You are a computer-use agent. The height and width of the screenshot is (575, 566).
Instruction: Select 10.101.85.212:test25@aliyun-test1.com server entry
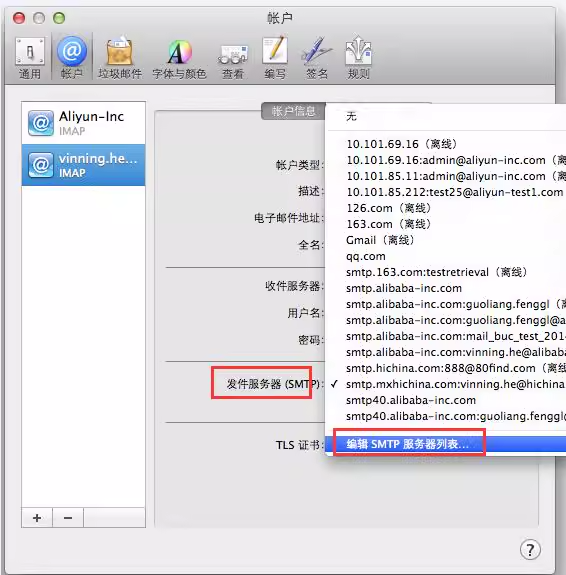(x=445, y=192)
